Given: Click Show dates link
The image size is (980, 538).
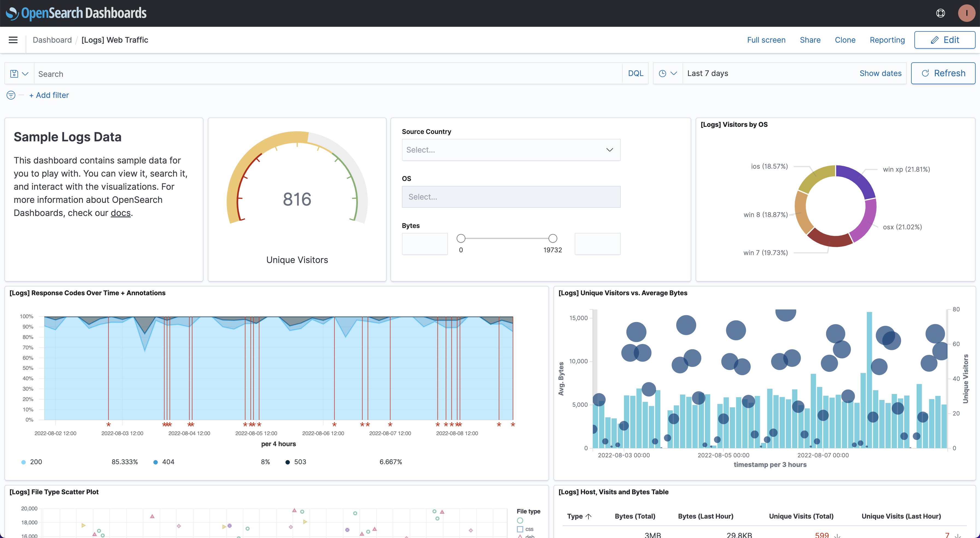Looking at the screenshot, I should [x=880, y=74].
